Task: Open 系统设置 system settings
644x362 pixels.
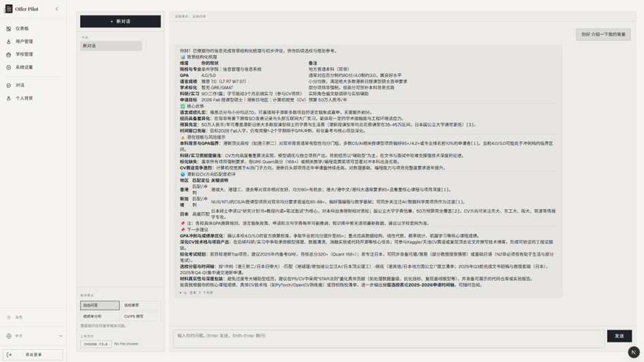Action: point(33,67)
